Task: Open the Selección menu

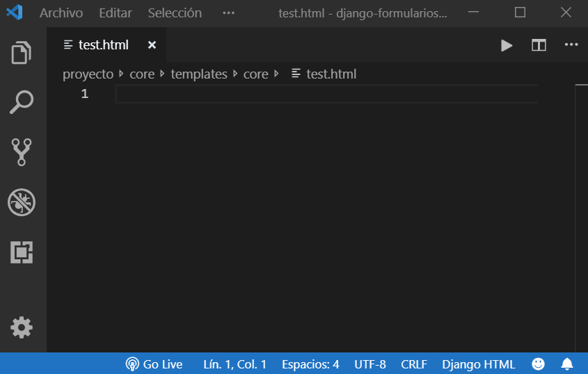Action: click(x=175, y=13)
